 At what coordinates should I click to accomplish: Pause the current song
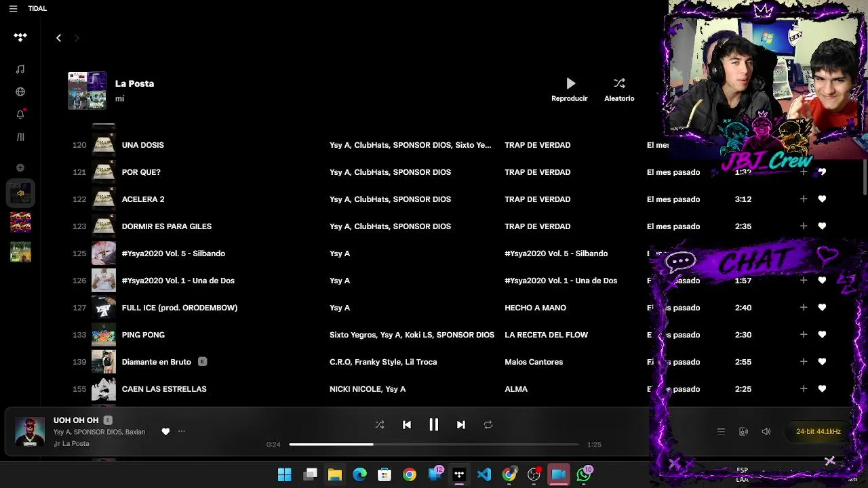click(x=434, y=425)
